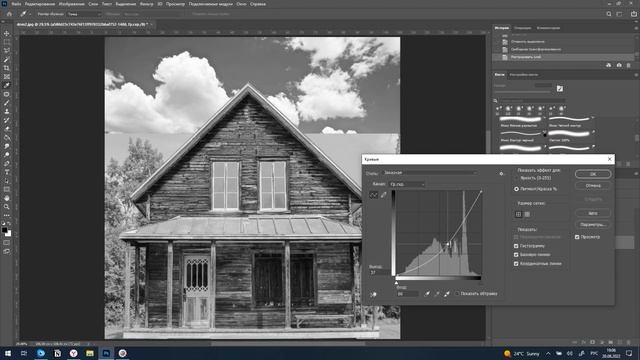The height and width of the screenshot is (360, 640).
Task: Select the Frame tool
Action: (x=7, y=76)
